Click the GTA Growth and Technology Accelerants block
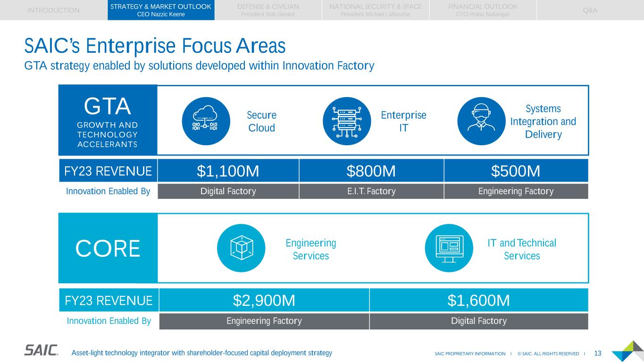Image resolution: width=644 pixels, height=362 pixels. click(108, 120)
